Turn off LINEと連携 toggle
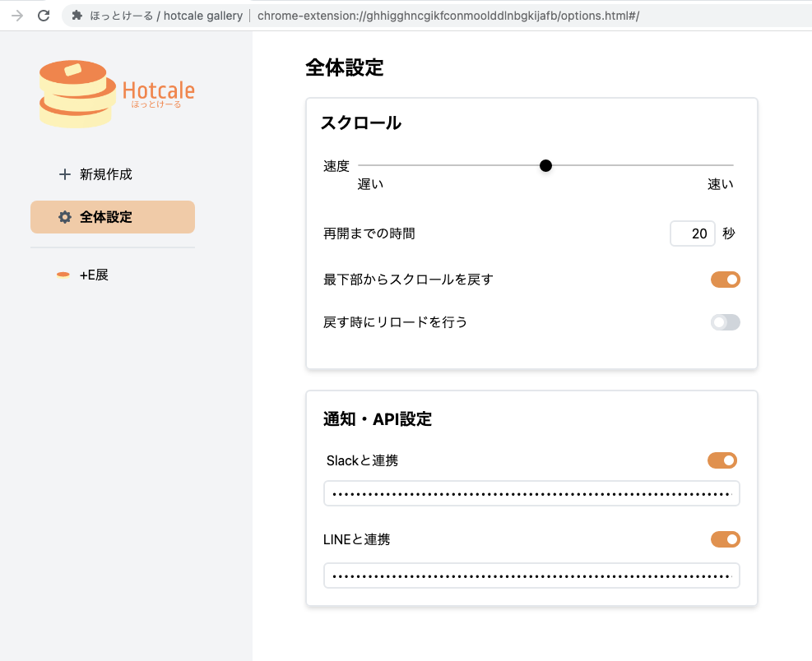 [x=725, y=539]
